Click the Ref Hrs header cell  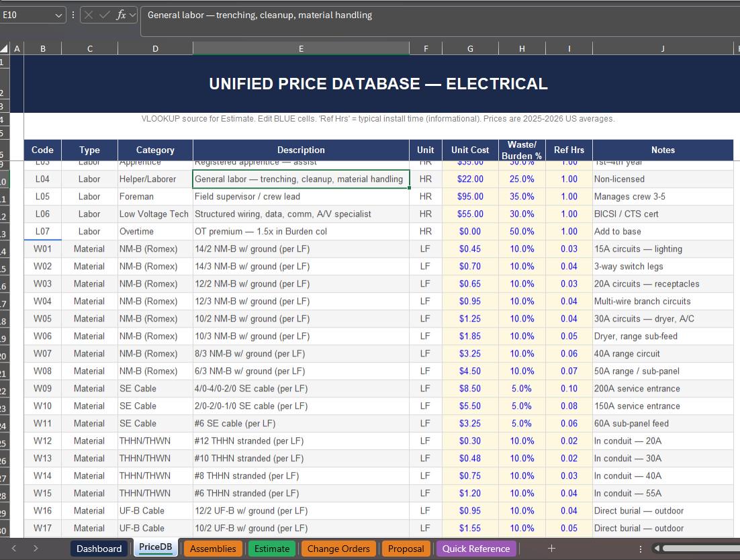(x=569, y=150)
